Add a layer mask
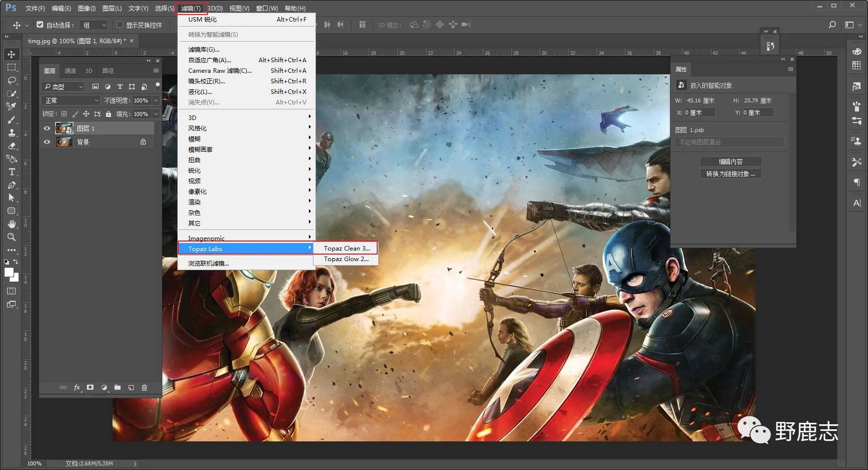Image resolution: width=868 pixels, height=470 pixels. [x=90, y=388]
